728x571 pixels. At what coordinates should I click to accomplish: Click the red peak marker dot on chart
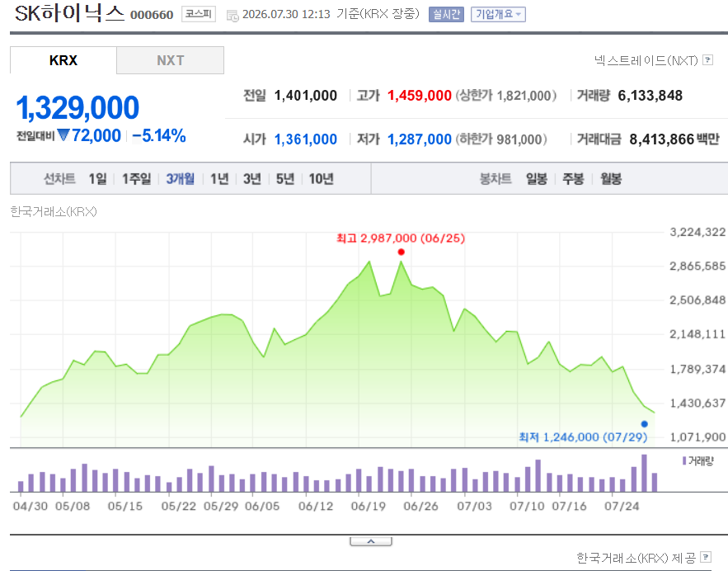(402, 252)
